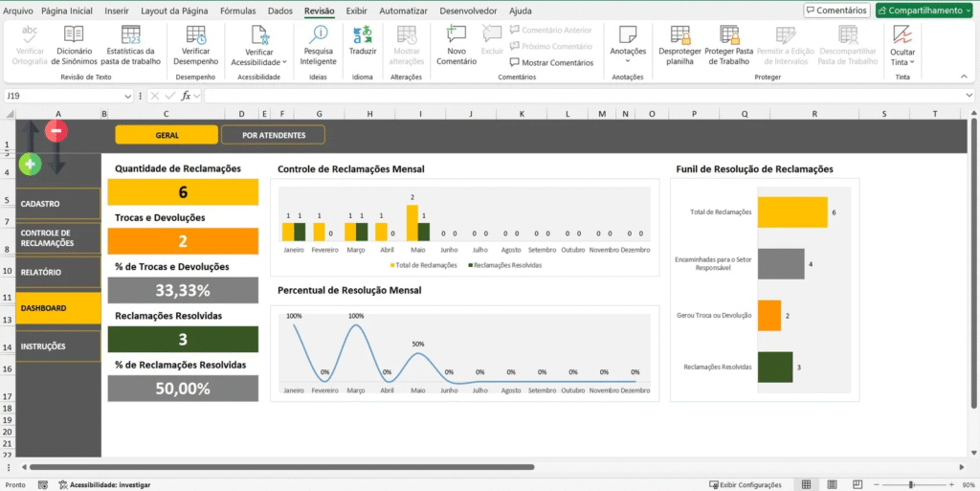
Task: Add a Novo Comentário
Action: tap(457, 44)
